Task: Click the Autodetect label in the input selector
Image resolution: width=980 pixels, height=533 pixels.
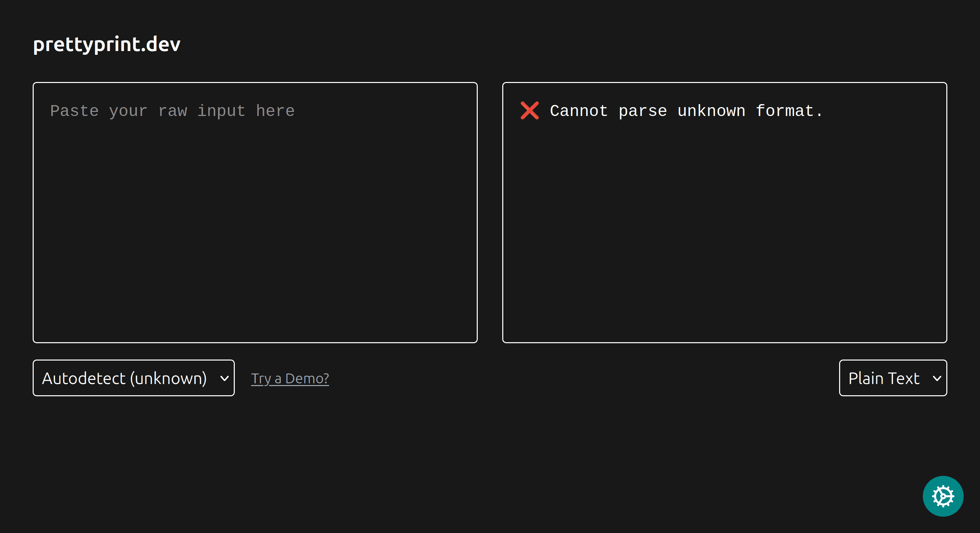Action: (84, 378)
